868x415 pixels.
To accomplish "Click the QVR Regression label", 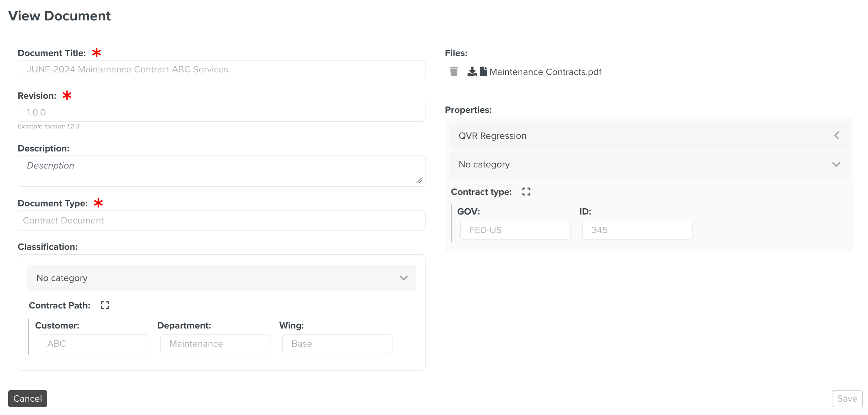I will click(x=492, y=136).
